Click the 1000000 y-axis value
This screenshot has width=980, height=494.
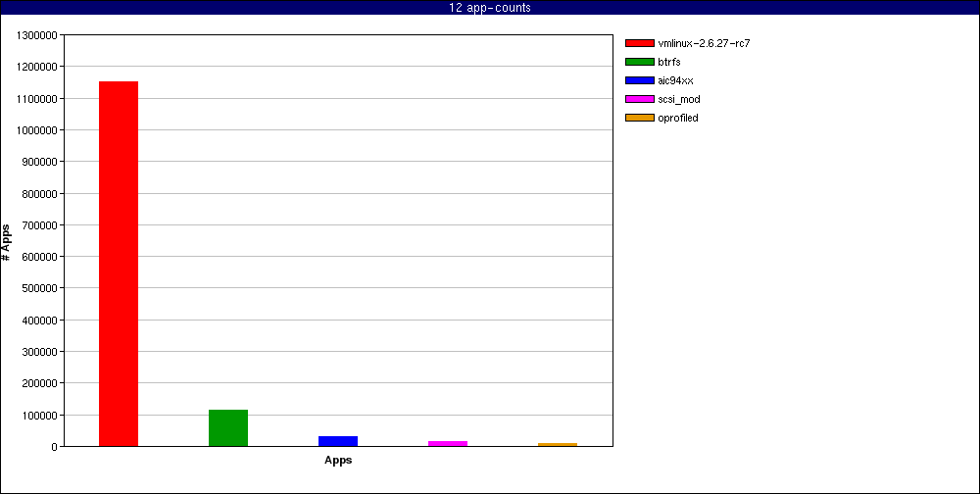(x=36, y=130)
